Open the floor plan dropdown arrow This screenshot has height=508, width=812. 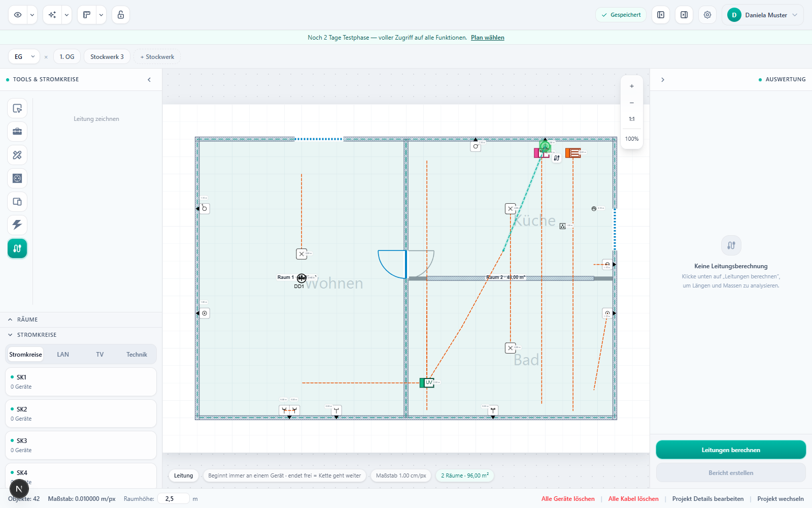coord(101,15)
